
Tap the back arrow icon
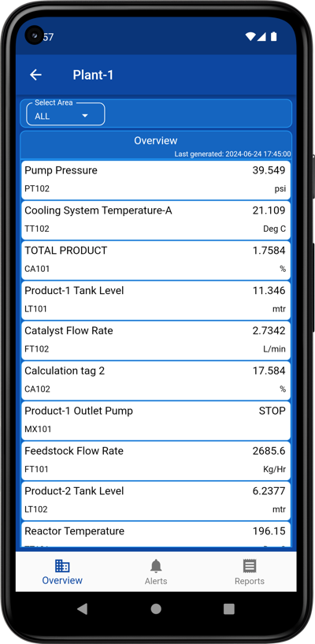click(x=36, y=75)
